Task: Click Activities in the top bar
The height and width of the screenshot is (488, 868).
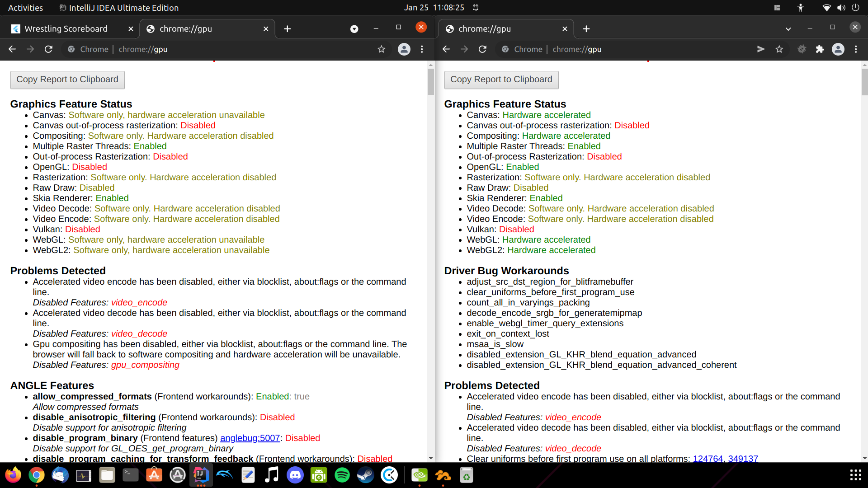Action: click(25, 8)
